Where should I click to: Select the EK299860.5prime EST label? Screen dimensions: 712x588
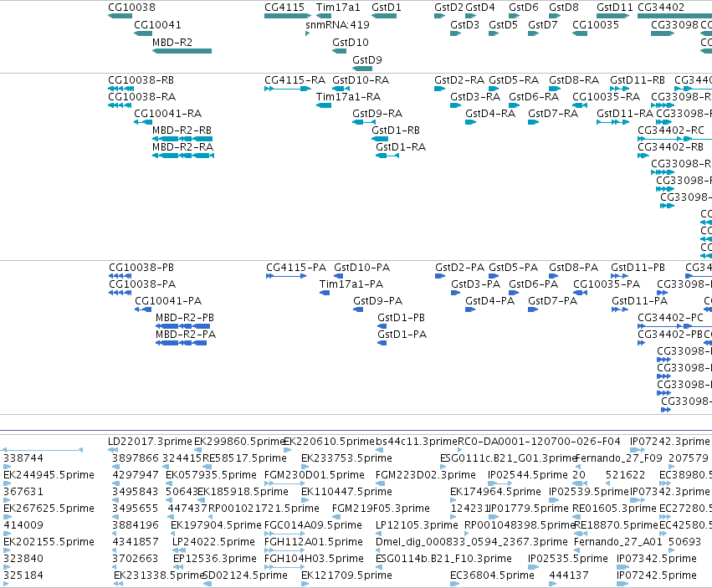click(239, 442)
